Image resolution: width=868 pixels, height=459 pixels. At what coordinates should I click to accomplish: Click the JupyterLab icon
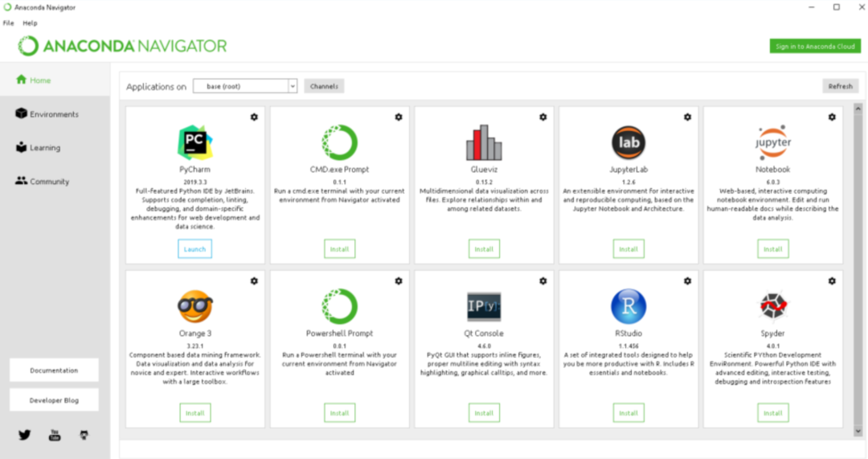(x=628, y=142)
